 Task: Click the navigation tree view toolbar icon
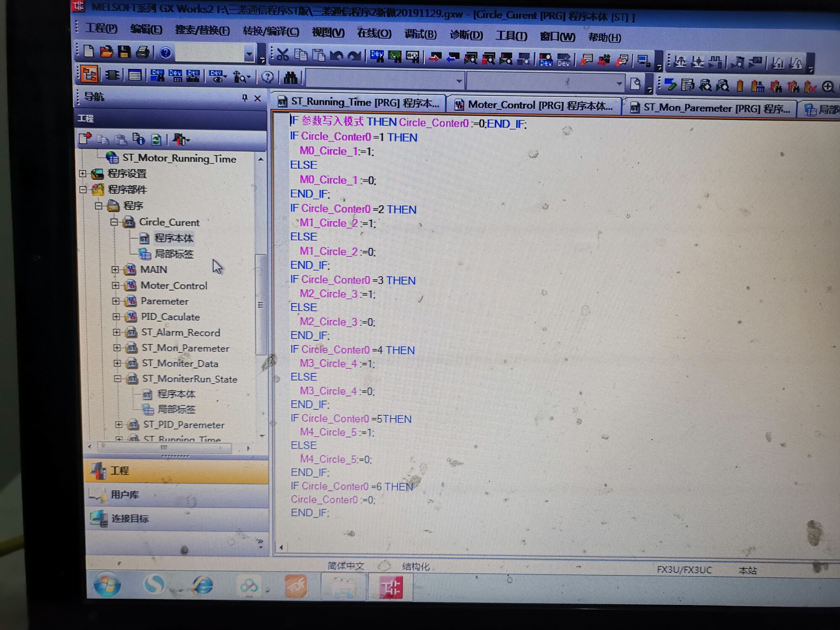point(89,74)
